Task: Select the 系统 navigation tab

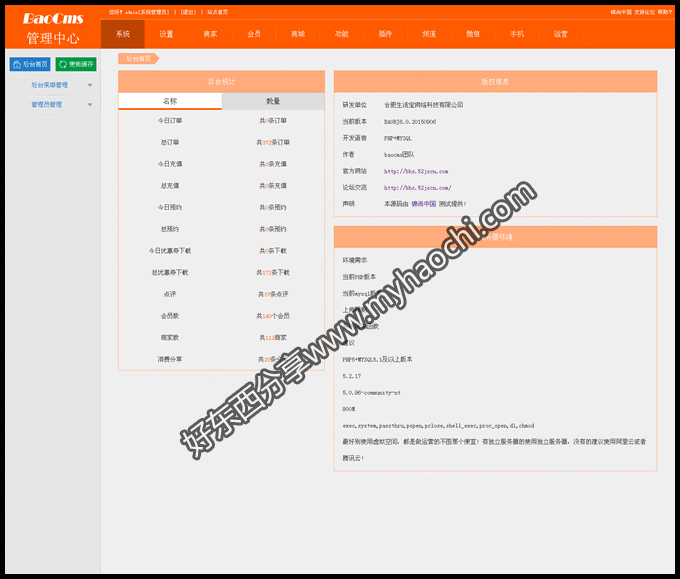Action: click(123, 34)
